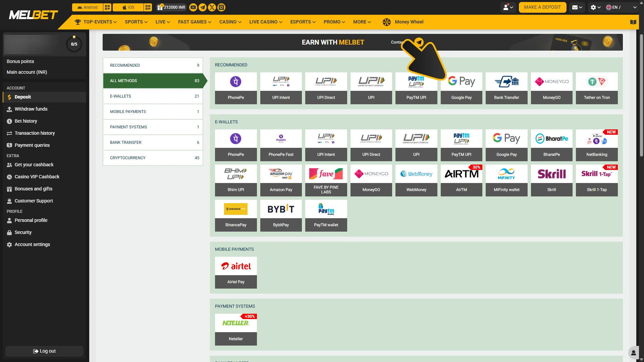Open Transaction history page
This screenshot has width=644, height=362.
[x=44, y=133]
